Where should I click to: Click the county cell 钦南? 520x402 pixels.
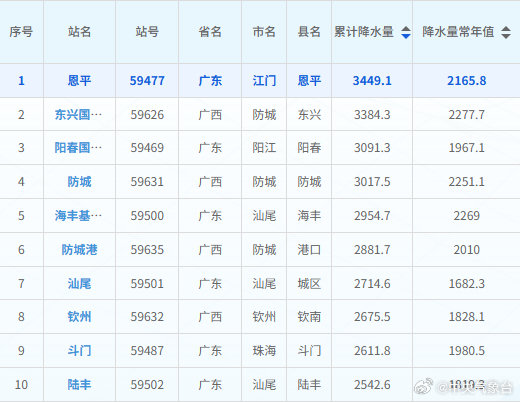pos(309,317)
